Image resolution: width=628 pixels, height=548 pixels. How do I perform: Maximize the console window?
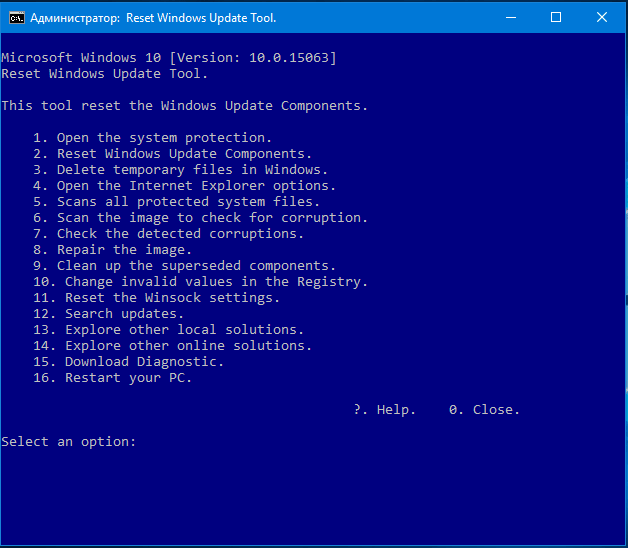(556, 18)
